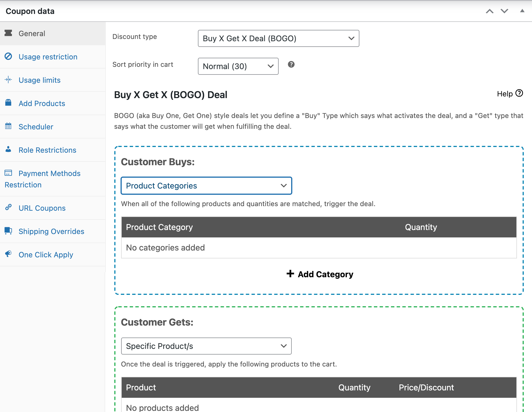Viewport: 532px width, 412px height.
Task: Click the Sort priority help tooltip icon
Action: (x=291, y=65)
